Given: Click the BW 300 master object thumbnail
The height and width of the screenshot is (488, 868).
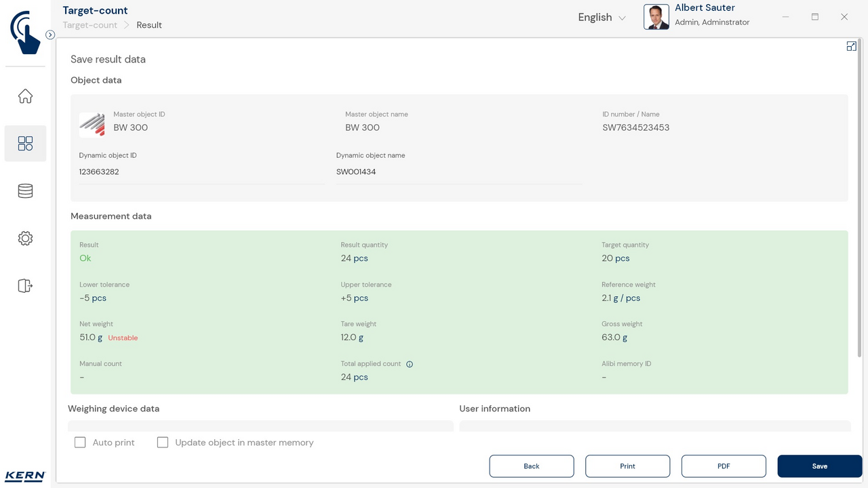Looking at the screenshot, I should click(92, 125).
